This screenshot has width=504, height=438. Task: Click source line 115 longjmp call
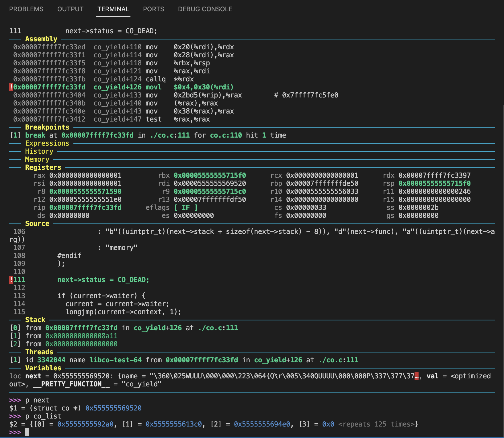124,312
